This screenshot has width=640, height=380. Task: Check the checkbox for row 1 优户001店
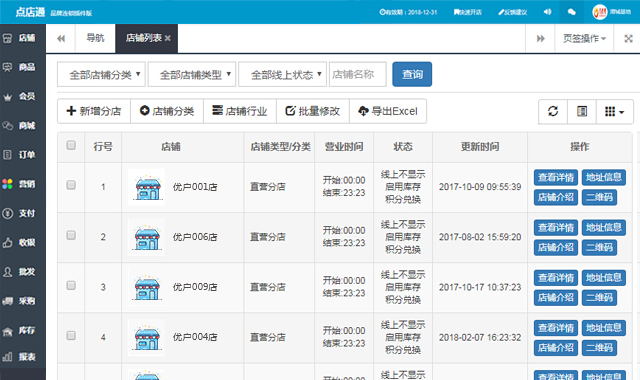pos(71,185)
